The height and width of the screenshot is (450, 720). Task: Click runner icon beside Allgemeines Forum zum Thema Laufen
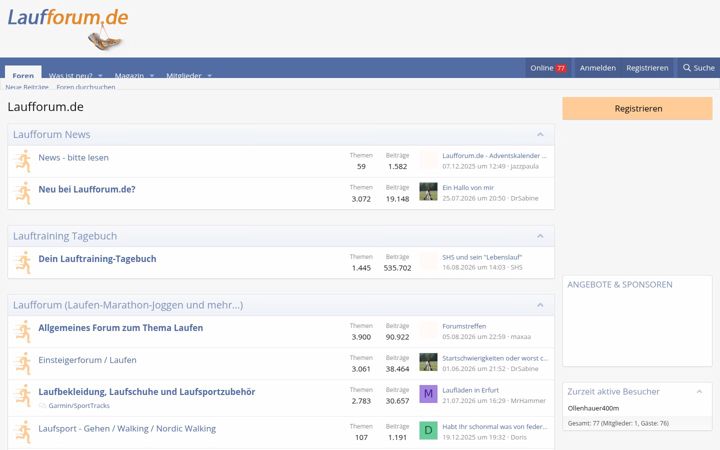(23, 332)
